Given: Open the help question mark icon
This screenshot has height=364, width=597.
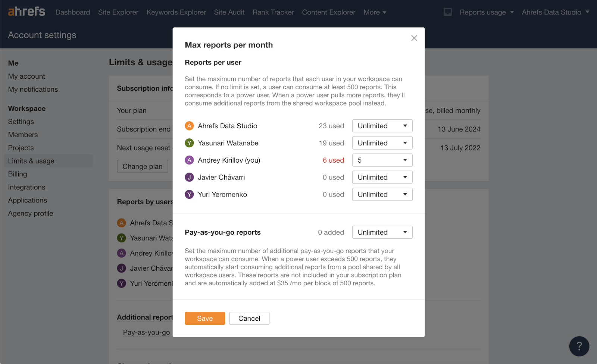Looking at the screenshot, I should coord(579,346).
